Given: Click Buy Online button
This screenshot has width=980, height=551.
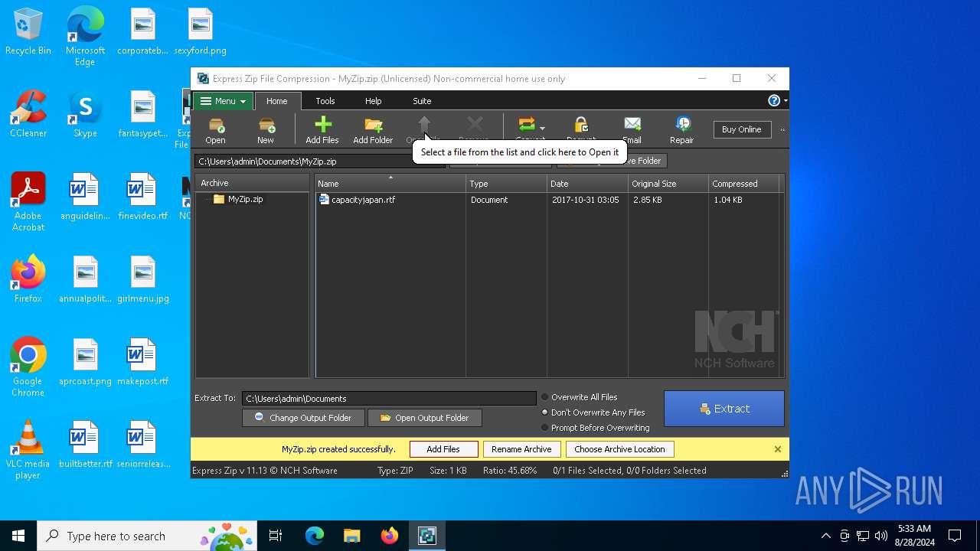Looking at the screenshot, I should pos(742,129).
